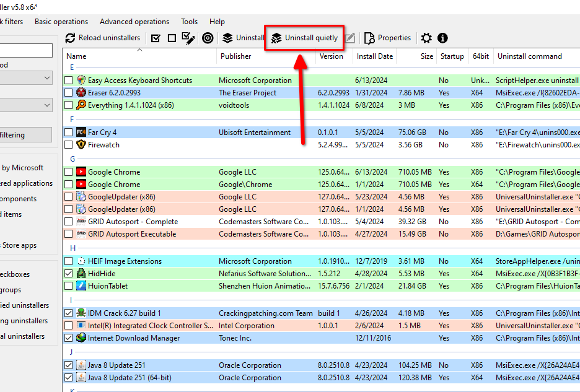Click the Far Cry 4 icon

coord(81,132)
